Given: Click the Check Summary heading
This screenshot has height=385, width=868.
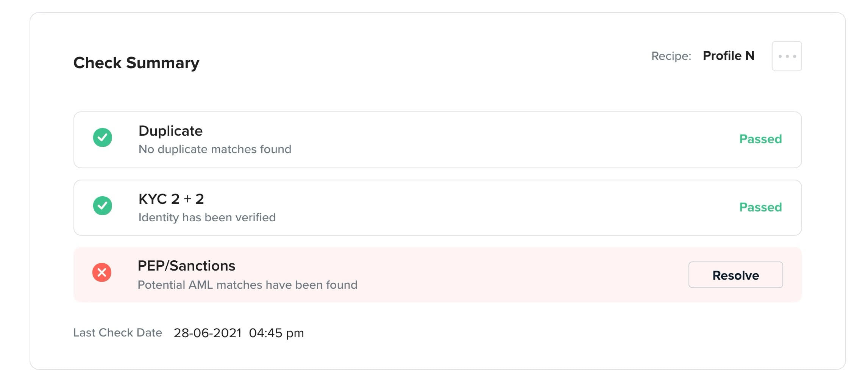Looking at the screenshot, I should coord(136,63).
